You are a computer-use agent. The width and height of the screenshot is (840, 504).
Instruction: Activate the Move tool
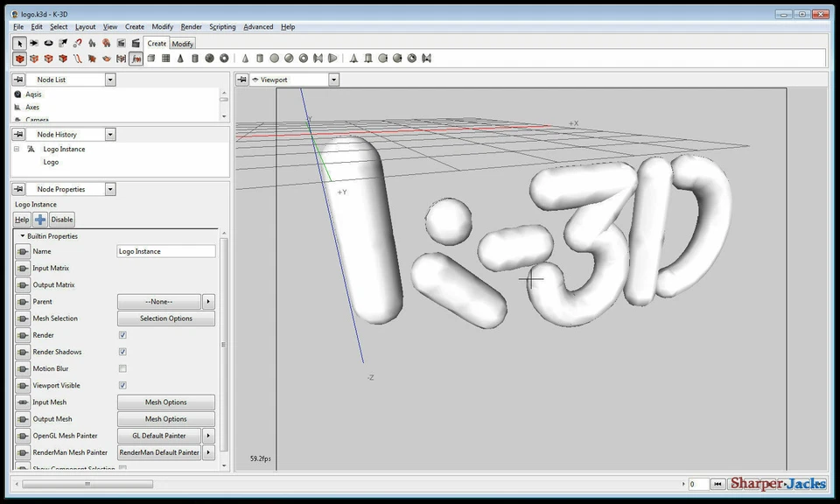point(34,43)
